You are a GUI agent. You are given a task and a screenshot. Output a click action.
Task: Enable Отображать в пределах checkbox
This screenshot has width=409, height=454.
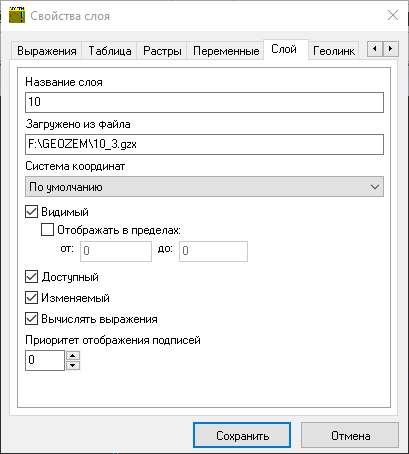(x=47, y=230)
